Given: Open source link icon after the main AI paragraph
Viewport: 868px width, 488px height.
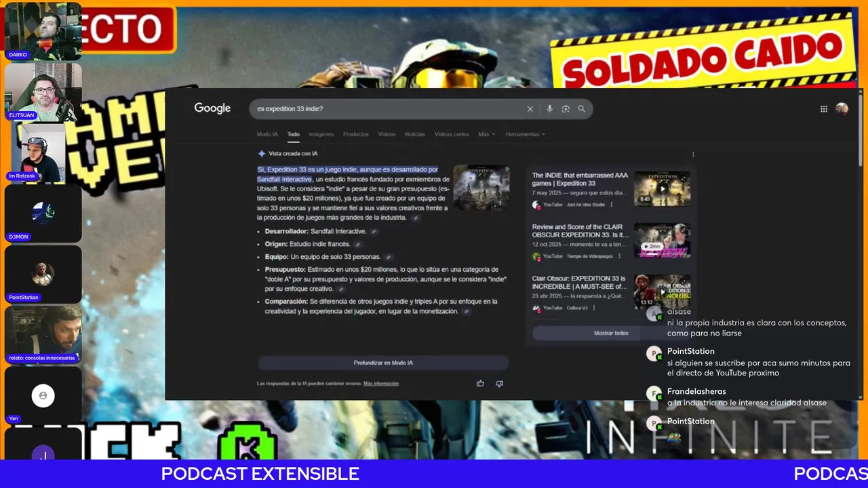Looking at the screenshot, I should click(416, 218).
